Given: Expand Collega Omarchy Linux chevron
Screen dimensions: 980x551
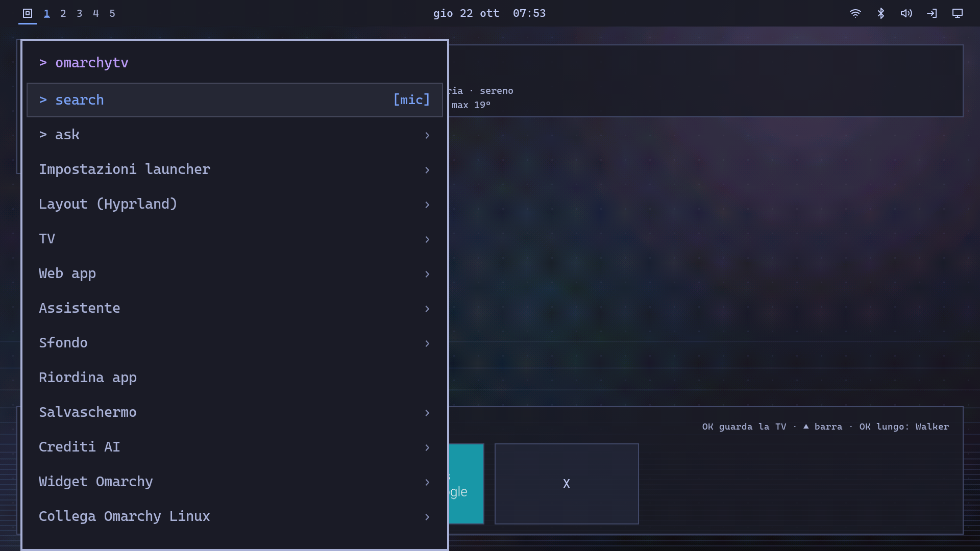Looking at the screenshot, I should 427,517.
